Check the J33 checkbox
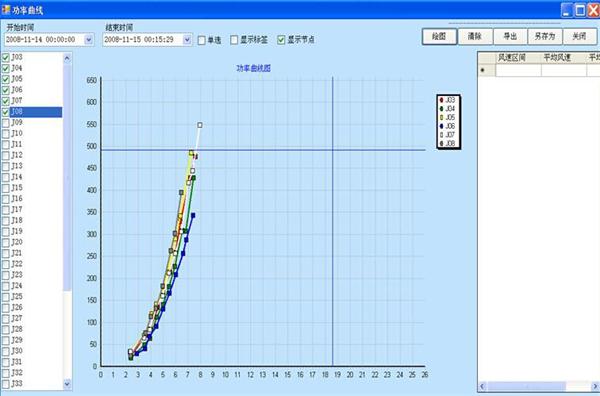 (x=6, y=384)
